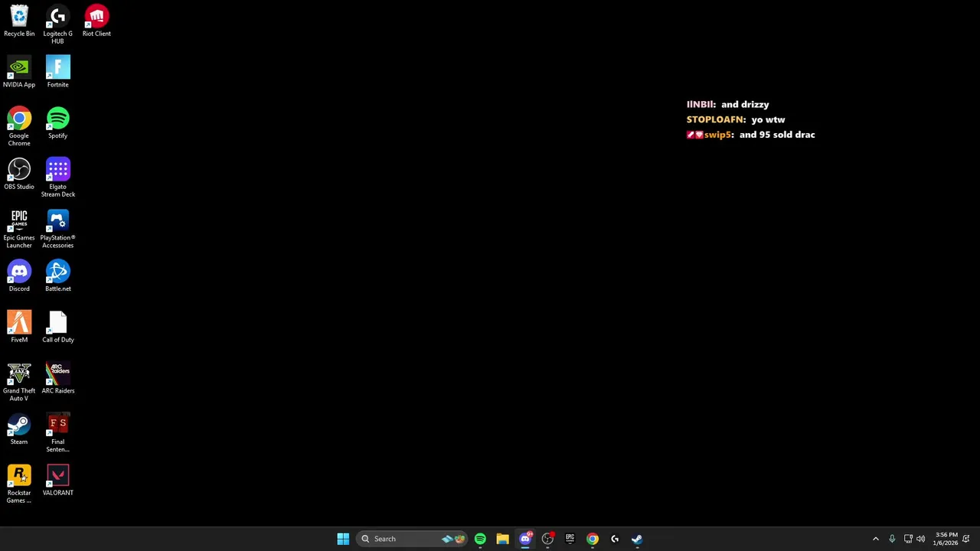Select the Final Sentence desktop shortcut
The height and width of the screenshot is (551, 980).
[57, 433]
